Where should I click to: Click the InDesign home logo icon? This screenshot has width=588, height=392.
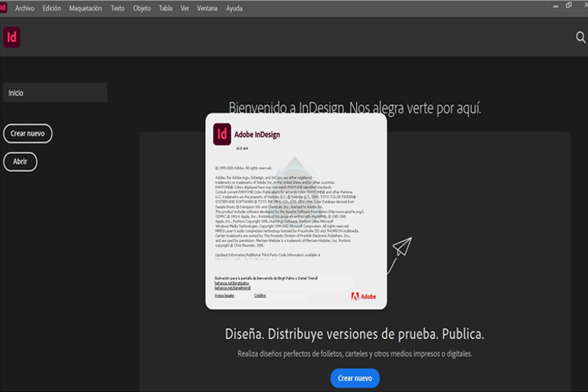click(x=11, y=37)
